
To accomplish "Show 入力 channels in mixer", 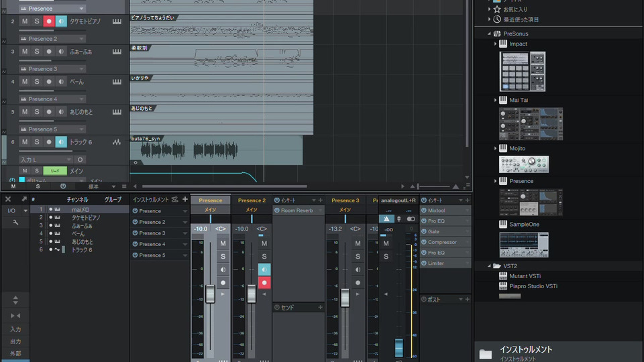I will point(15,329).
